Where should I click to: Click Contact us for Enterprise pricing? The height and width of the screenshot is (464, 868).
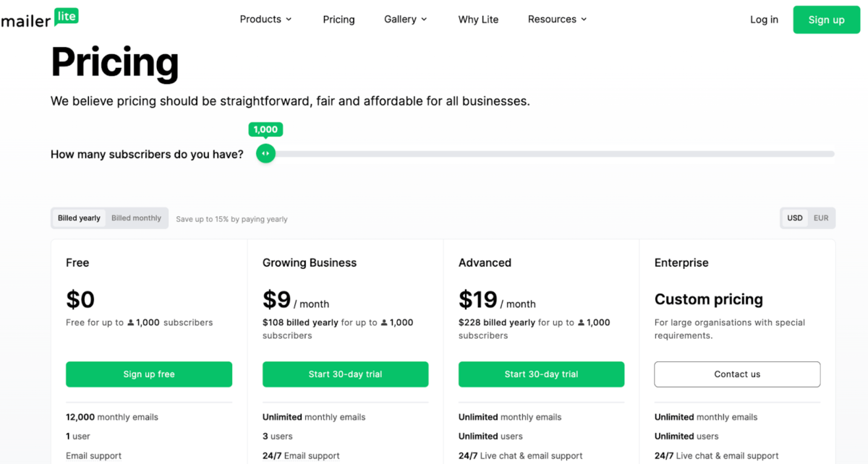tap(736, 374)
